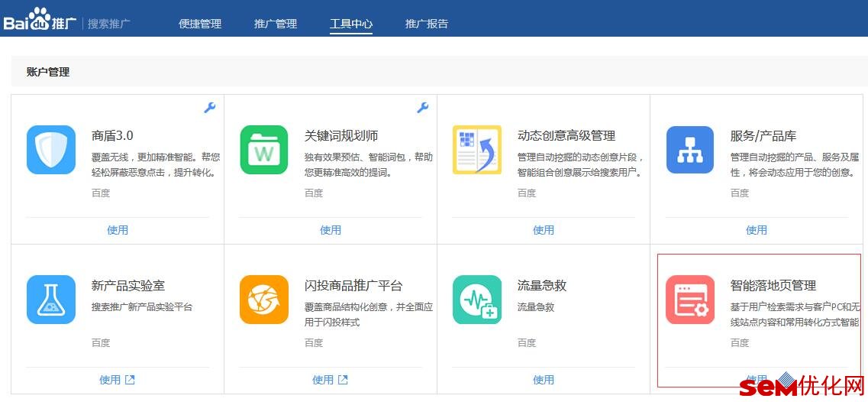Click 百度 label under 动态创意高级管理
Screen dimensions: 868x402
pyautogui.click(x=527, y=193)
